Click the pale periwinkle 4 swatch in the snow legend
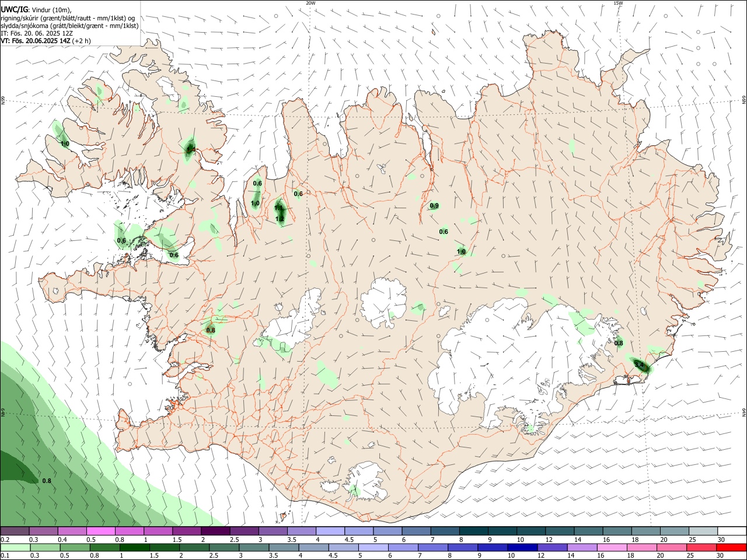 (x=330, y=531)
